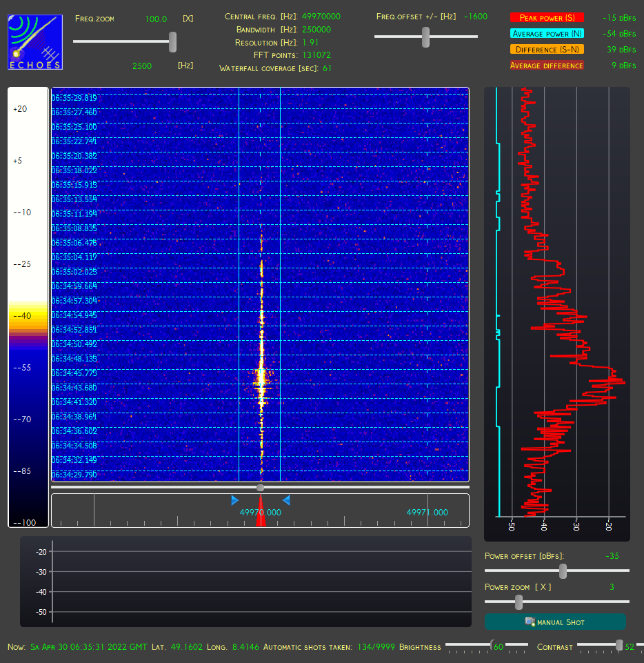The width and height of the screenshot is (644, 663).
Task: Click the orange Difference (S-N) label
Action: (547, 50)
